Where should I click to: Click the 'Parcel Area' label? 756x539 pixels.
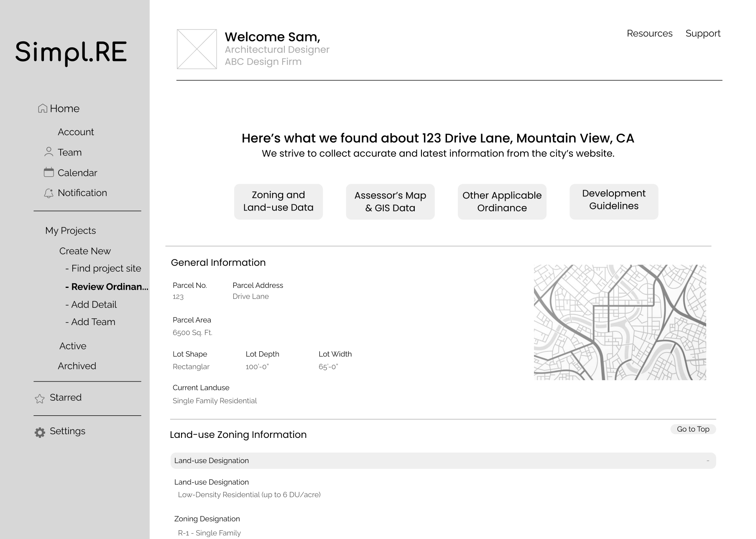pos(192,320)
